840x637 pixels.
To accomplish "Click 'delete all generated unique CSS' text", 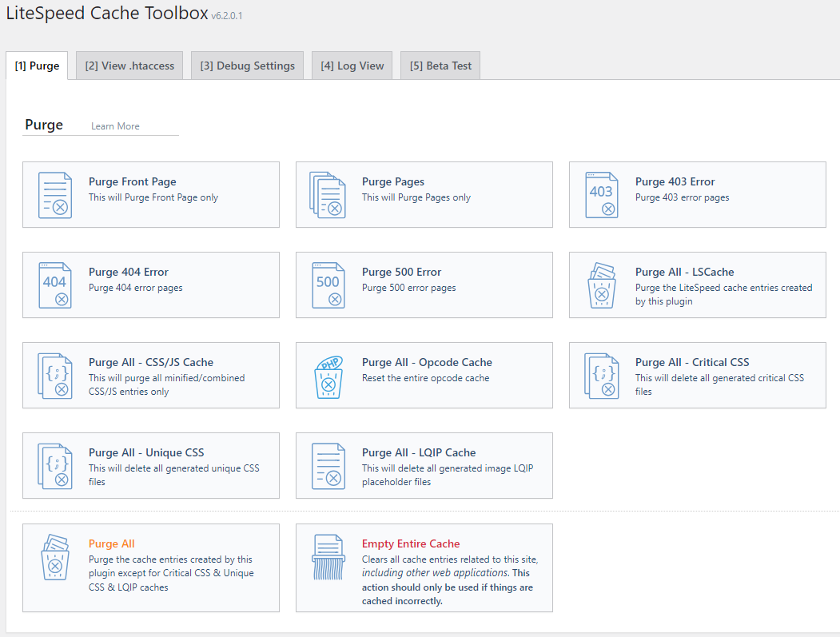I will 174,476.
